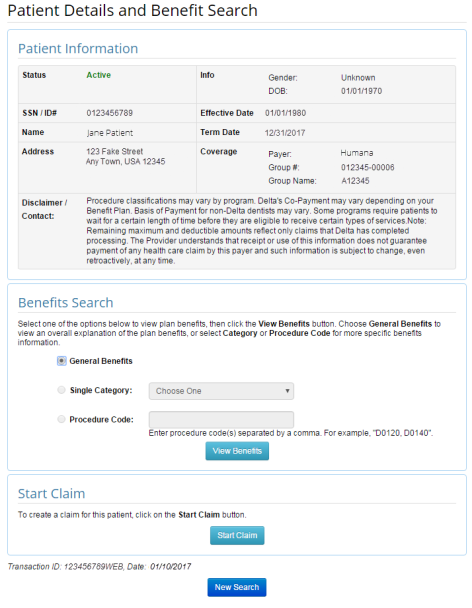The width and height of the screenshot is (472, 608).
Task: Click the DOB value 01/01/1970
Action: tap(361, 91)
